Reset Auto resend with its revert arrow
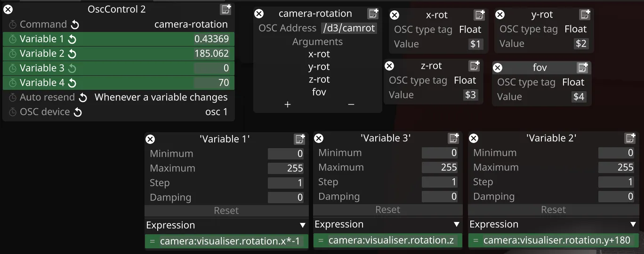This screenshot has width=644, height=254. 83,97
